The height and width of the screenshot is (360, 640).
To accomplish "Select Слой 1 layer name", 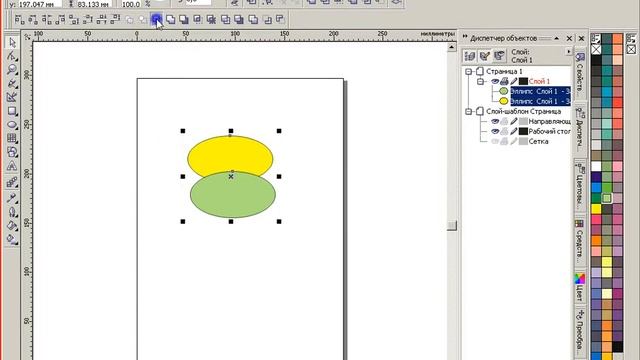I will coord(539,81).
